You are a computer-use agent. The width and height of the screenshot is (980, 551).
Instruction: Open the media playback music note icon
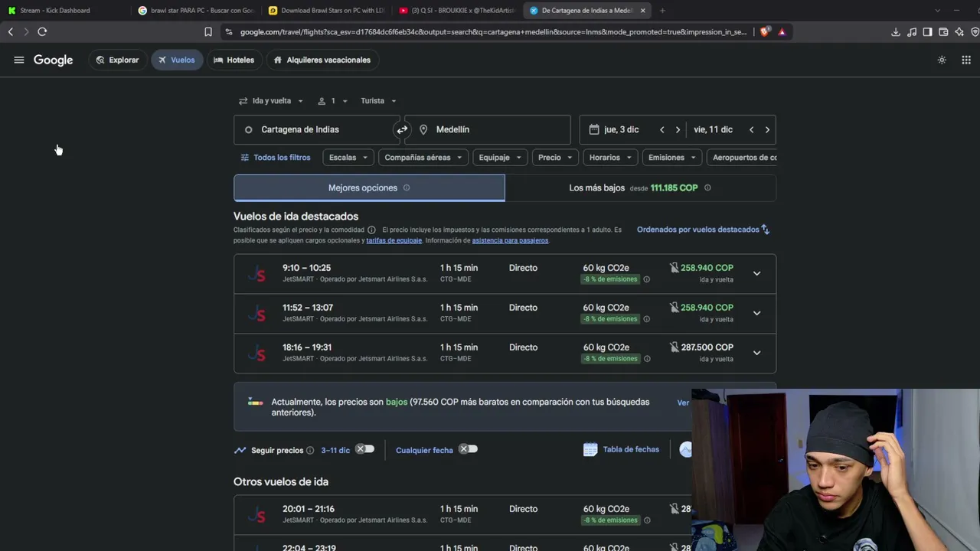pyautogui.click(x=912, y=31)
